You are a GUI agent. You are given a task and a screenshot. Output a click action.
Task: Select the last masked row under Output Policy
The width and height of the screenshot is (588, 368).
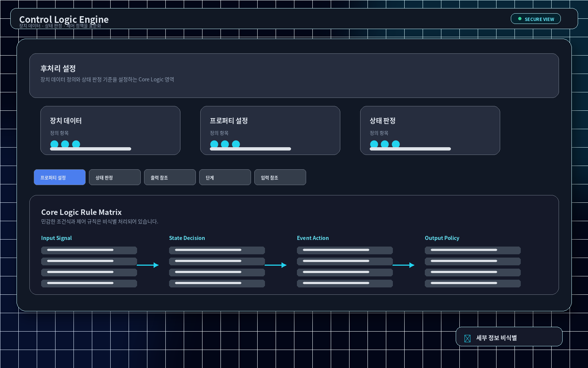click(x=473, y=283)
